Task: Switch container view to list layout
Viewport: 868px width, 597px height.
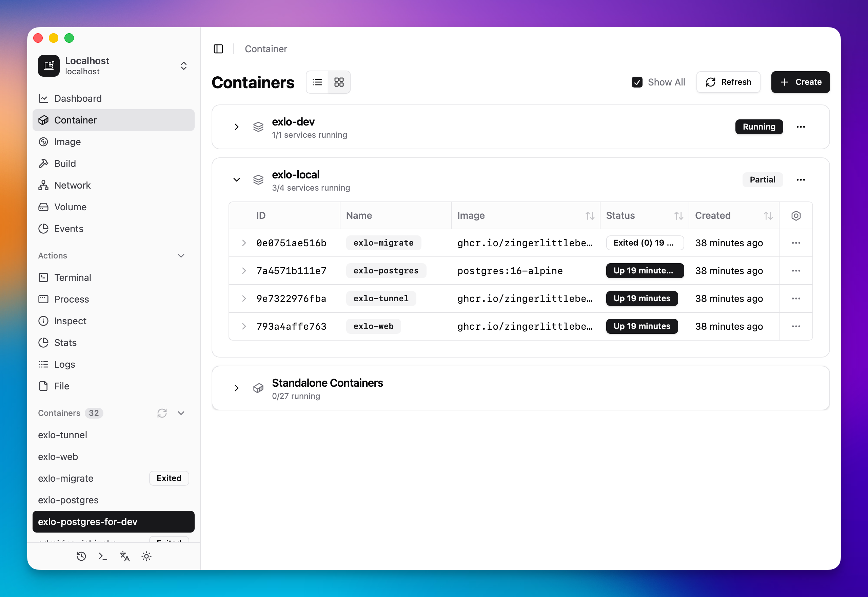Action: click(317, 82)
